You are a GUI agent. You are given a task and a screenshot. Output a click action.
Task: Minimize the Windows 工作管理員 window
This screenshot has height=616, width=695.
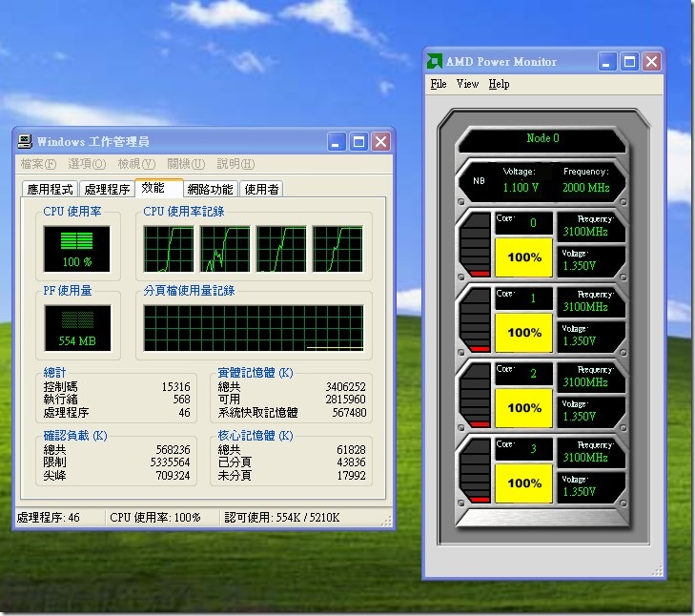(x=337, y=142)
